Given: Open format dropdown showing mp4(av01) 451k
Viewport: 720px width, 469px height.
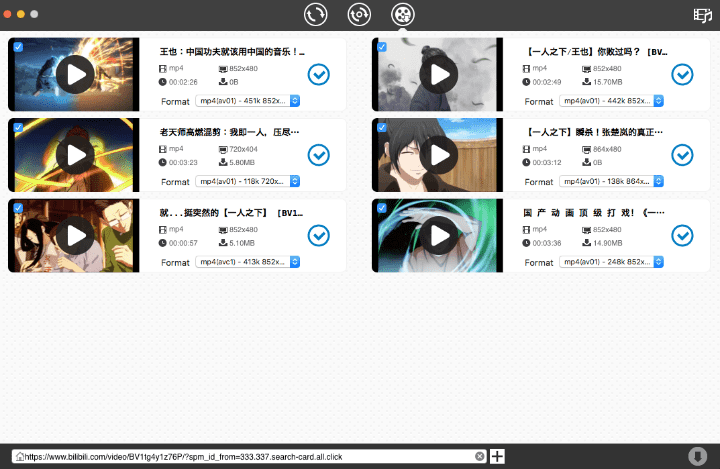Looking at the screenshot, I should 248,101.
